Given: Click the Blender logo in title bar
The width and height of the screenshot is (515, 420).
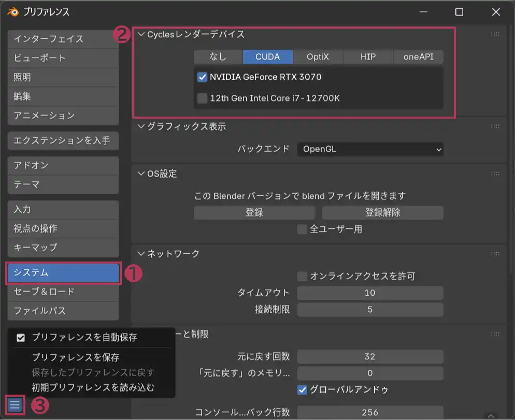Looking at the screenshot, I should [12, 12].
